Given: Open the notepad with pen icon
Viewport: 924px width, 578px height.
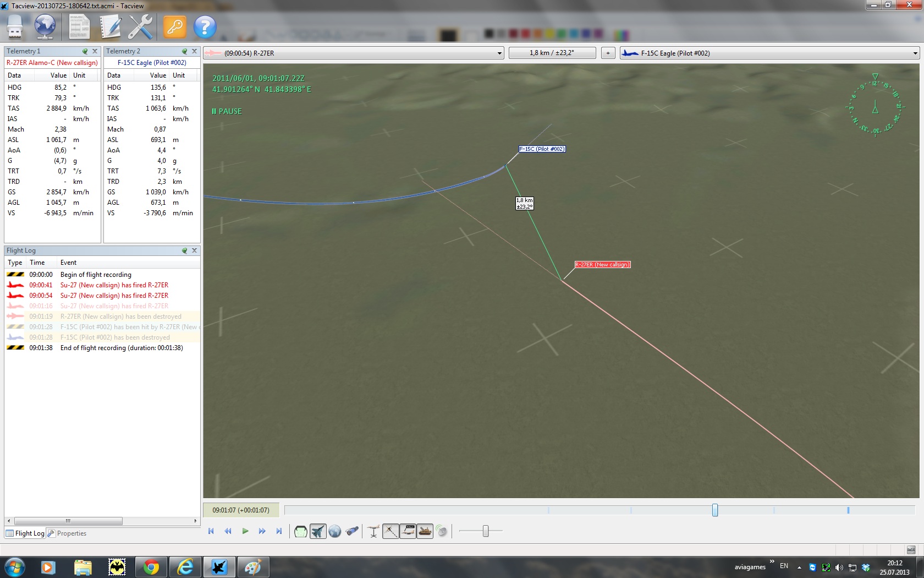Looking at the screenshot, I should tap(110, 27).
